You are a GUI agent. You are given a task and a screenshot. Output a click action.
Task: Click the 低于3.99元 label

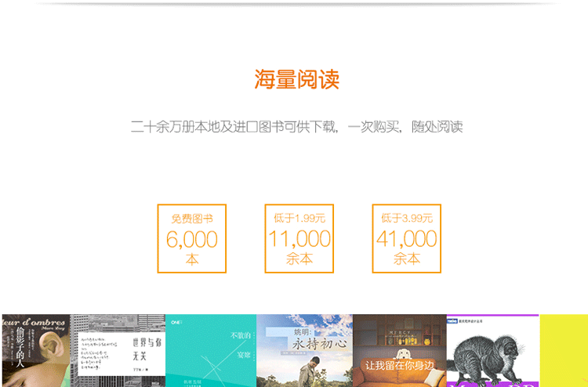click(x=406, y=218)
